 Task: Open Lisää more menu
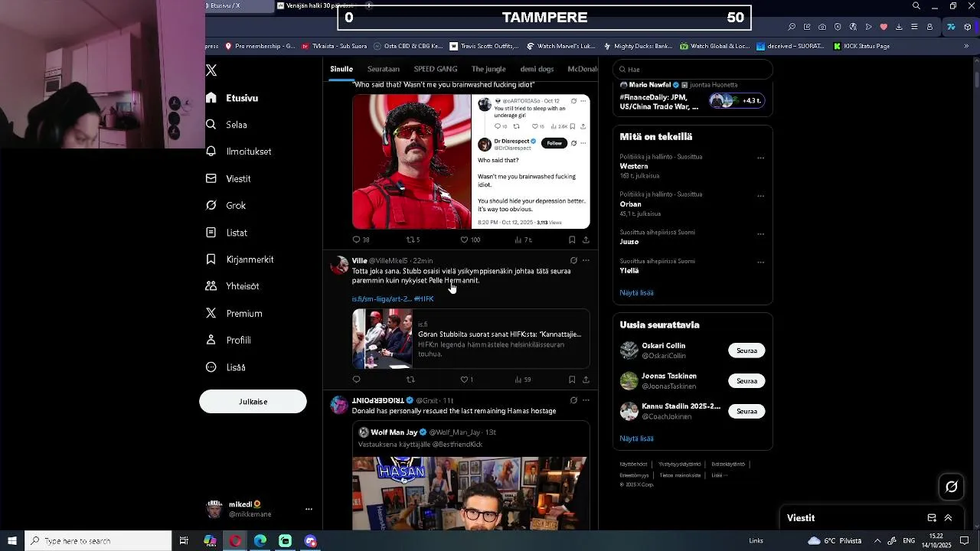point(227,367)
